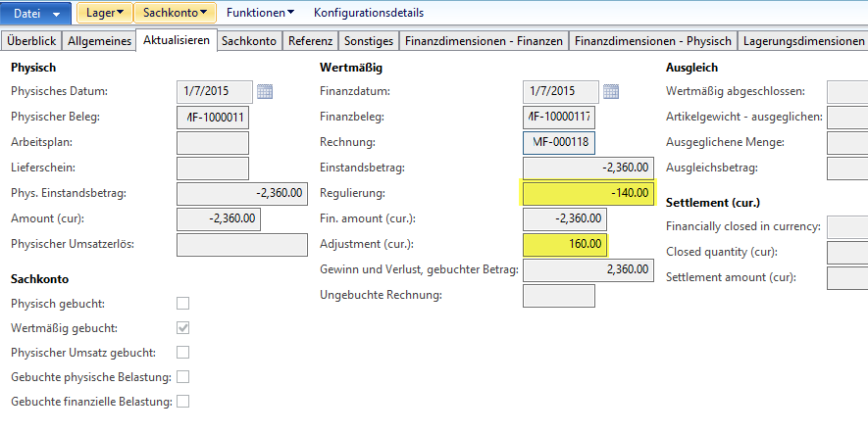Click the highlighted Adjustment (cur.) field
The image size is (868, 434).
pos(566,244)
